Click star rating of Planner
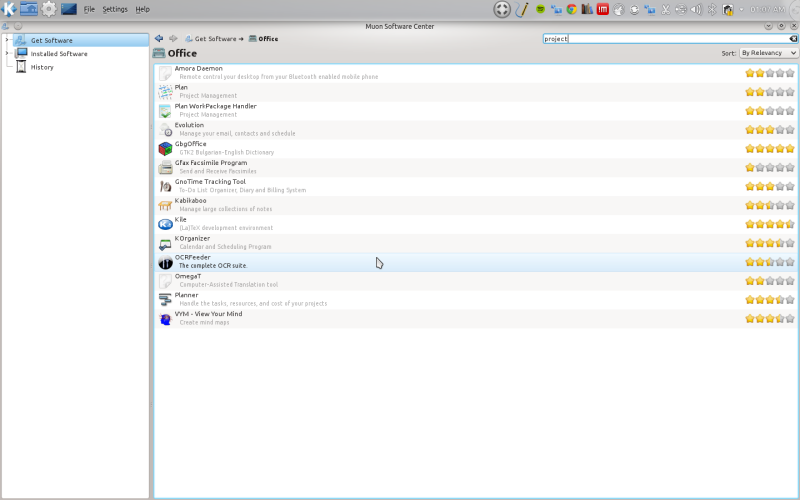800x500 pixels. point(770,299)
